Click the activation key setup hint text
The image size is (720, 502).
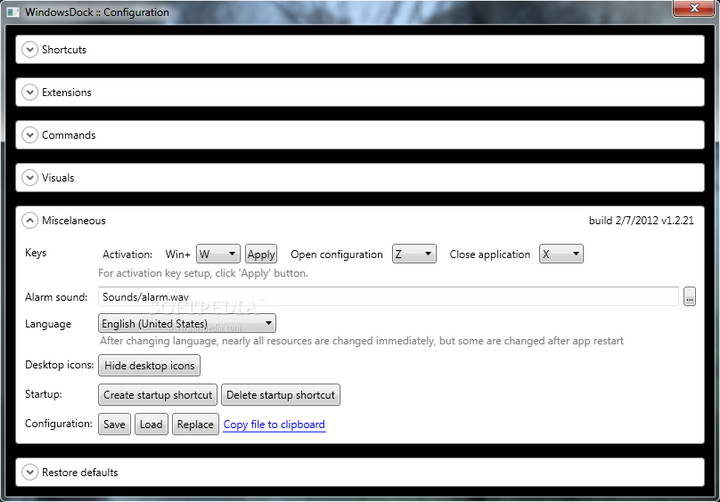click(x=203, y=273)
